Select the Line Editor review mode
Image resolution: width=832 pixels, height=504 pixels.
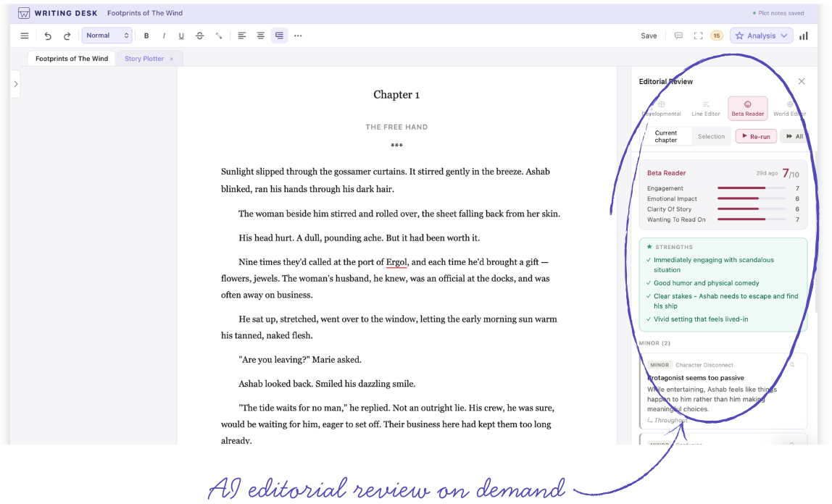[706, 109]
